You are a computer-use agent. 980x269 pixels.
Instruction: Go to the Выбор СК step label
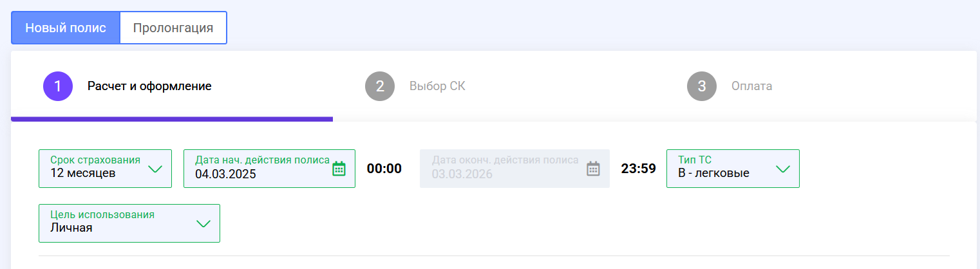coord(437,86)
